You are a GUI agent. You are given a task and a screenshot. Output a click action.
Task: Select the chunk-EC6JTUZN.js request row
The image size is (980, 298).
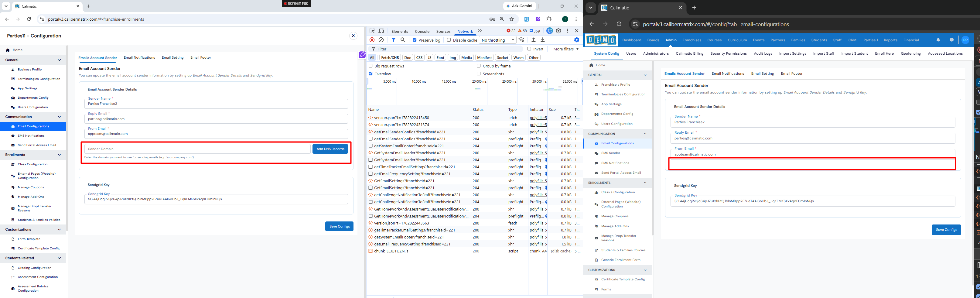[x=474, y=251]
